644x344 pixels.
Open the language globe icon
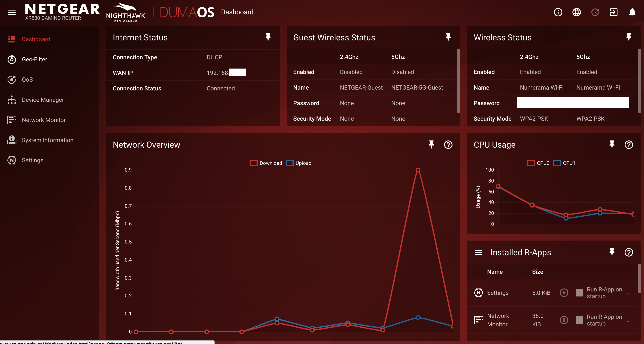point(576,12)
